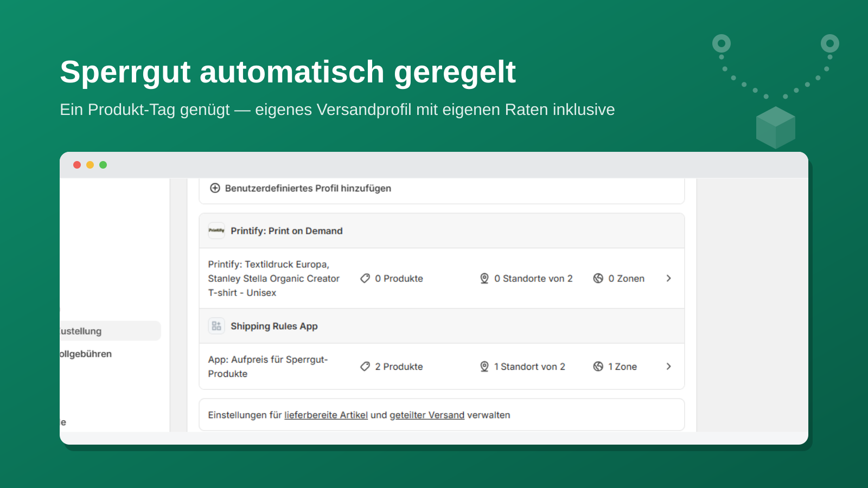Open the geteilter Versand link
The width and height of the screenshot is (868, 488).
pyautogui.click(x=427, y=415)
